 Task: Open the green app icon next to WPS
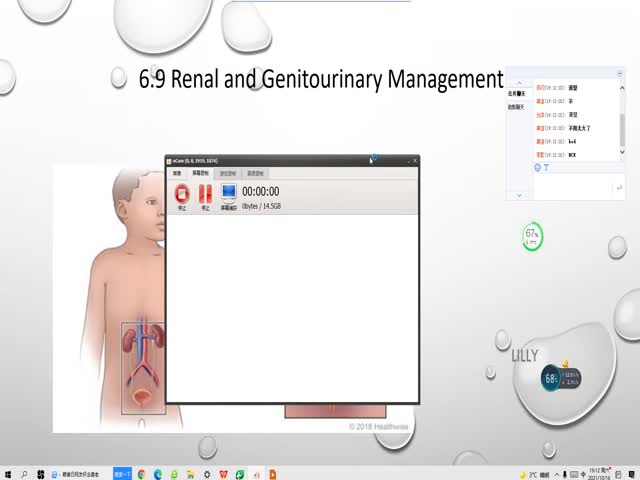pos(240,474)
